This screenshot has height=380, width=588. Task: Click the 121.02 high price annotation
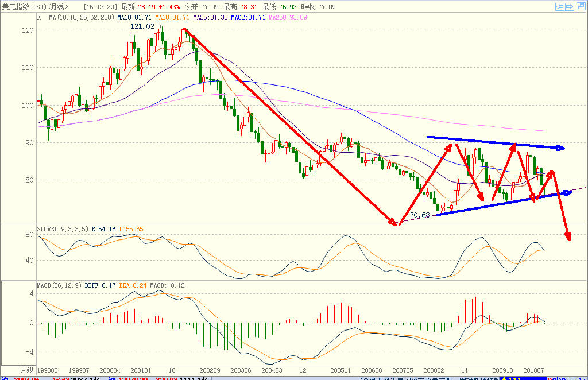[142, 26]
